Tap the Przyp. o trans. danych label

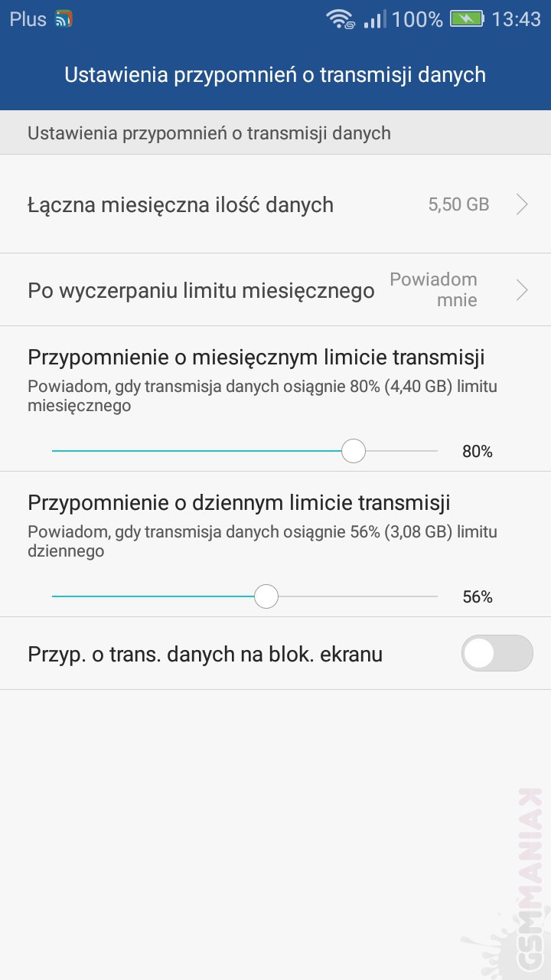[205, 655]
